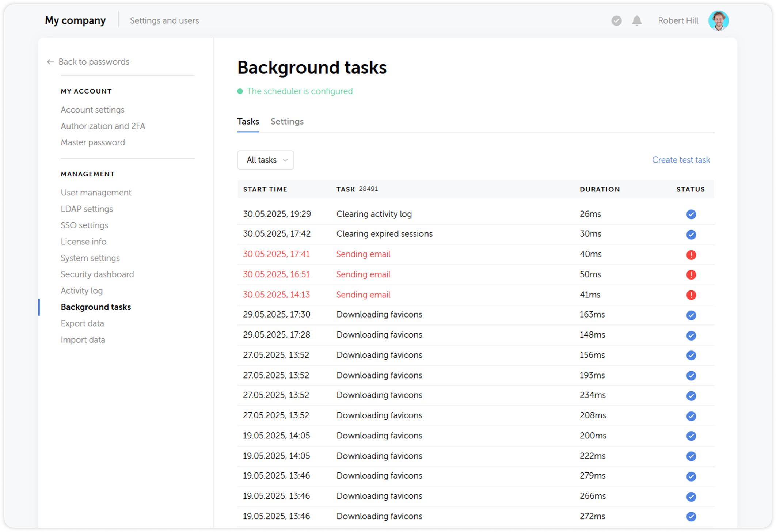
Task: Click success icon for 266ms favicons task
Action: [x=691, y=497]
